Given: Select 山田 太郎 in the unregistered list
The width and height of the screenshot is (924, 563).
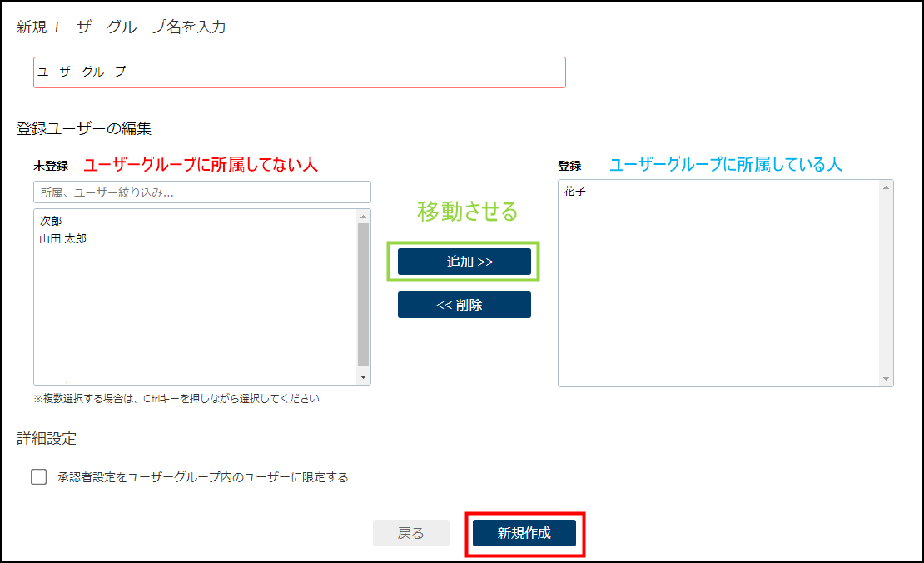Looking at the screenshot, I should (x=63, y=238).
